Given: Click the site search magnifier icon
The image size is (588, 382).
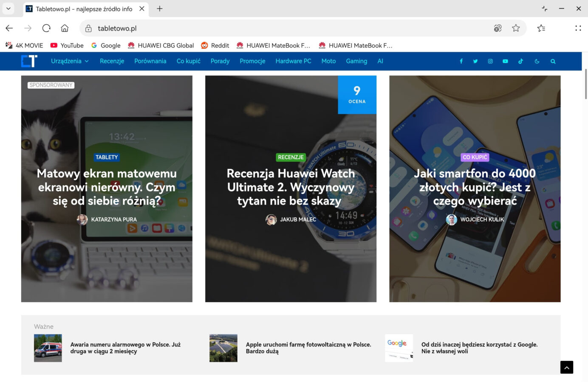Looking at the screenshot, I should pyautogui.click(x=553, y=61).
